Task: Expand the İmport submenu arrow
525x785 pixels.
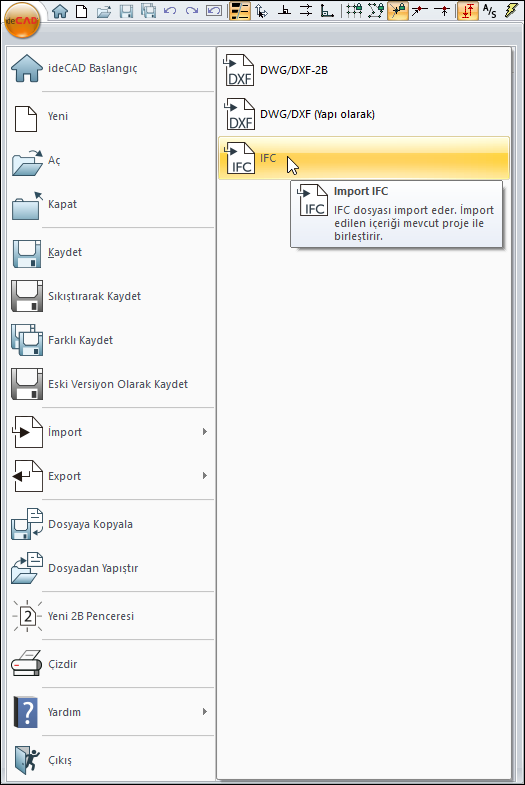Action: (205, 432)
